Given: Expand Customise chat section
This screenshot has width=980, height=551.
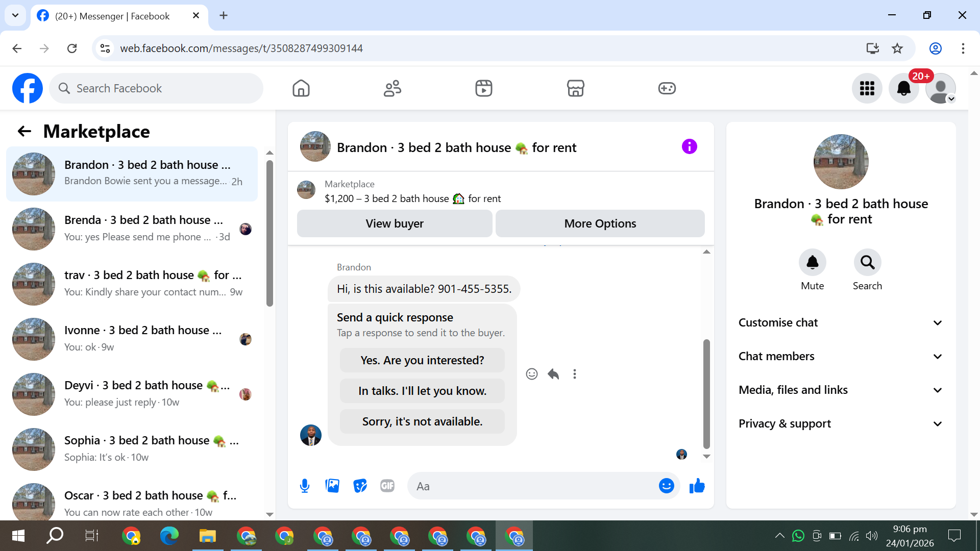Looking at the screenshot, I should coord(840,323).
